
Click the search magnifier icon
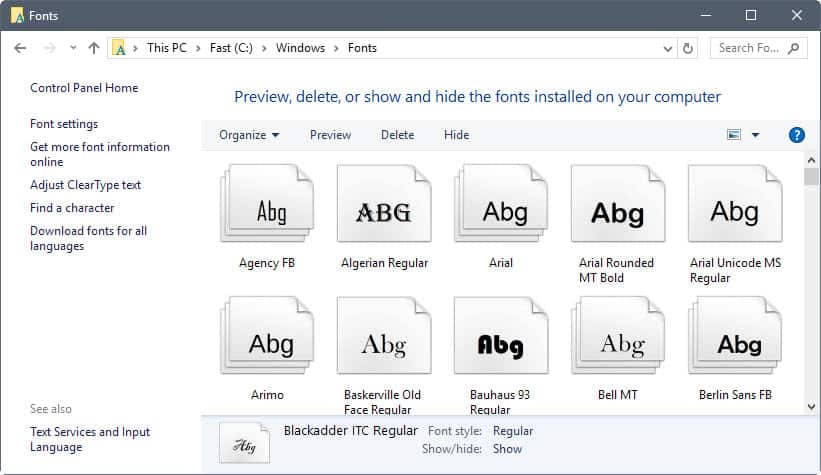pyautogui.click(x=794, y=48)
